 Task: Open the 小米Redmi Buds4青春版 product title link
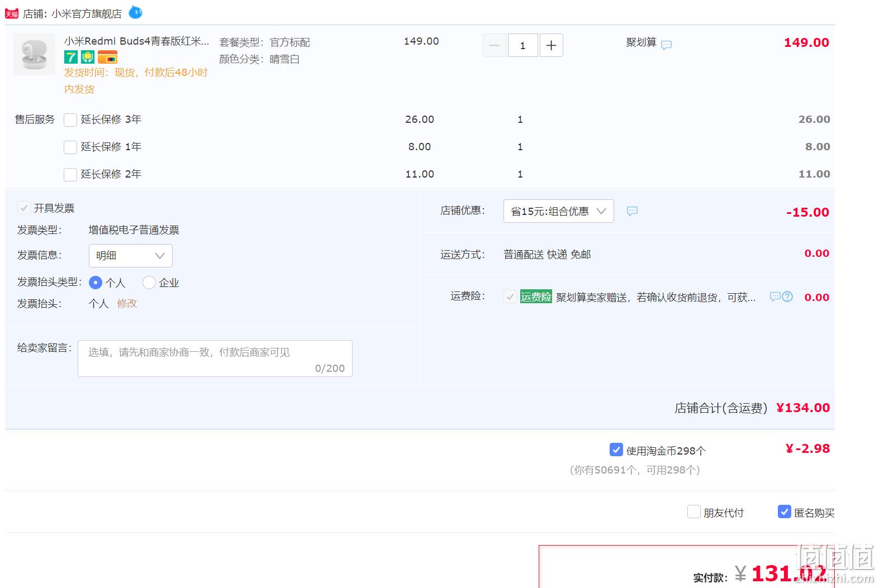click(137, 41)
